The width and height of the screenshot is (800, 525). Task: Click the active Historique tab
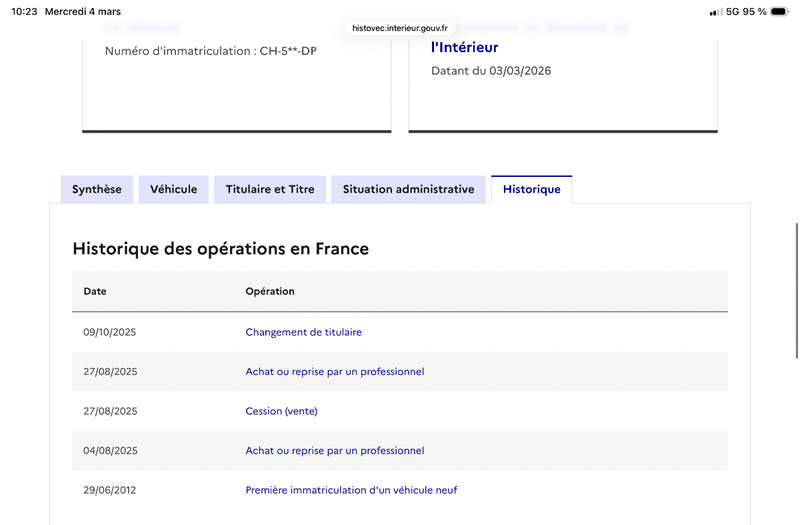coord(531,189)
